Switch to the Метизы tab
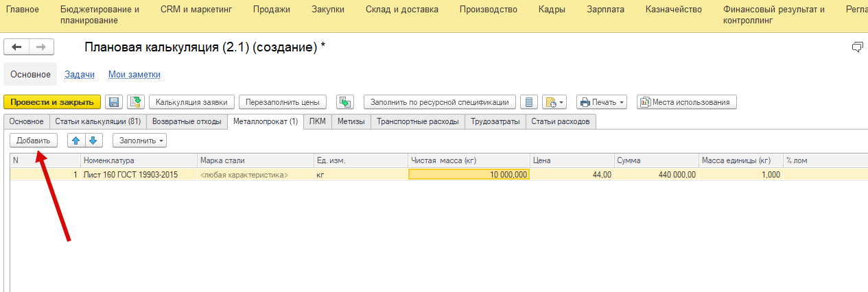 [351, 122]
